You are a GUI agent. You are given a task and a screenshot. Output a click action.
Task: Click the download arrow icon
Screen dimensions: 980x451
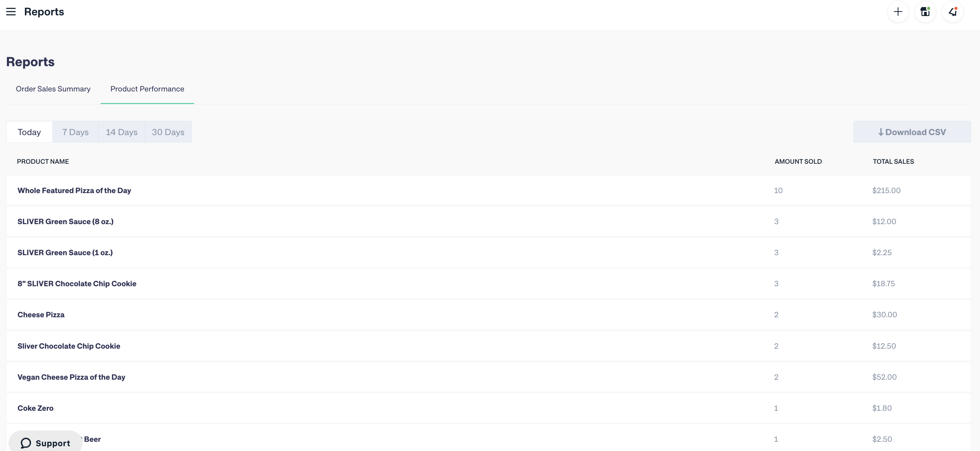(x=881, y=132)
